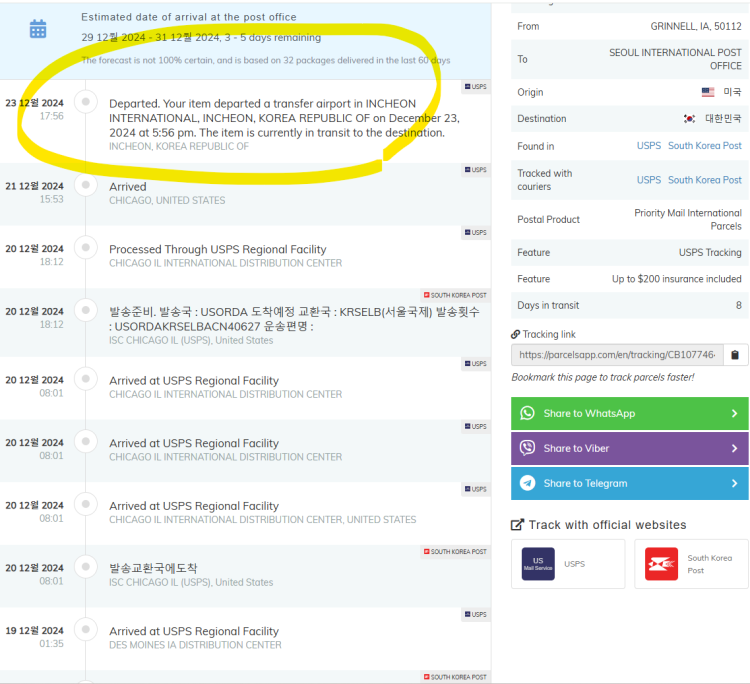Open South Korea Post link in Found in row
Screen dimensions: 750x684
(x=705, y=145)
